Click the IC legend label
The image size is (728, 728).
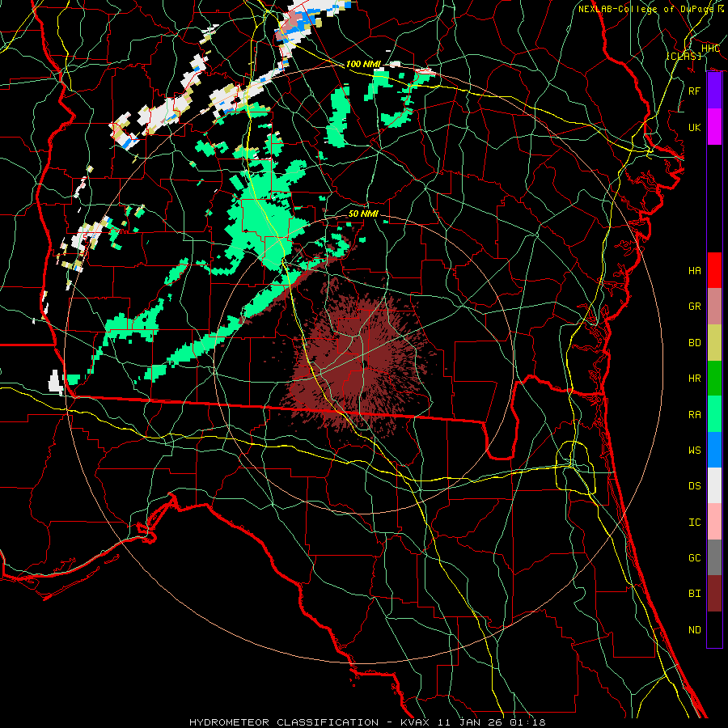(695, 523)
